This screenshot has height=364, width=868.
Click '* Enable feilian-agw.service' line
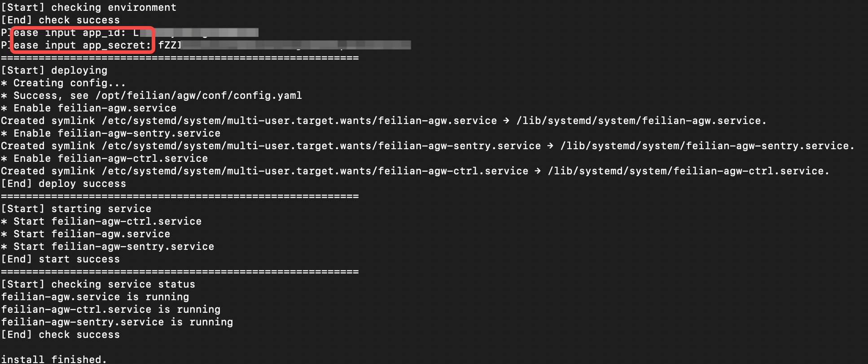tap(89, 108)
